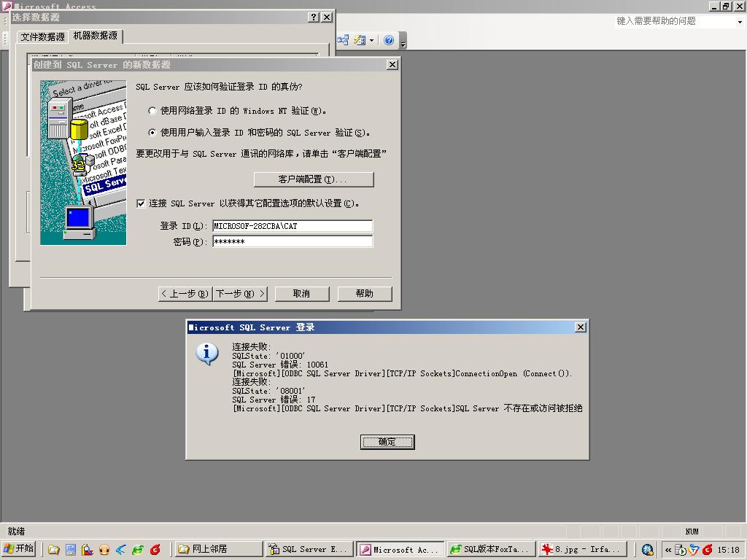Click the 登录 ID input field

293,226
